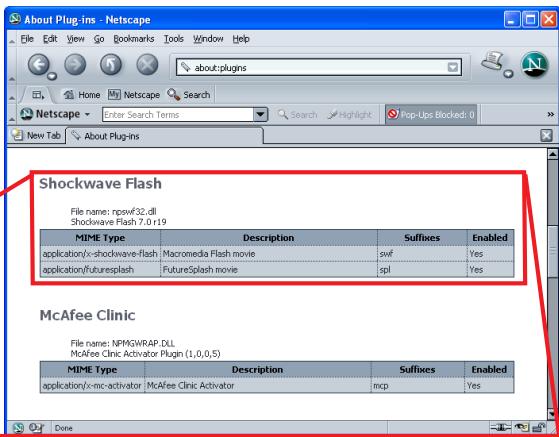Image resolution: width=559 pixels, height=437 pixels.
Task: Open the Go menu
Action: pos(99,39)
